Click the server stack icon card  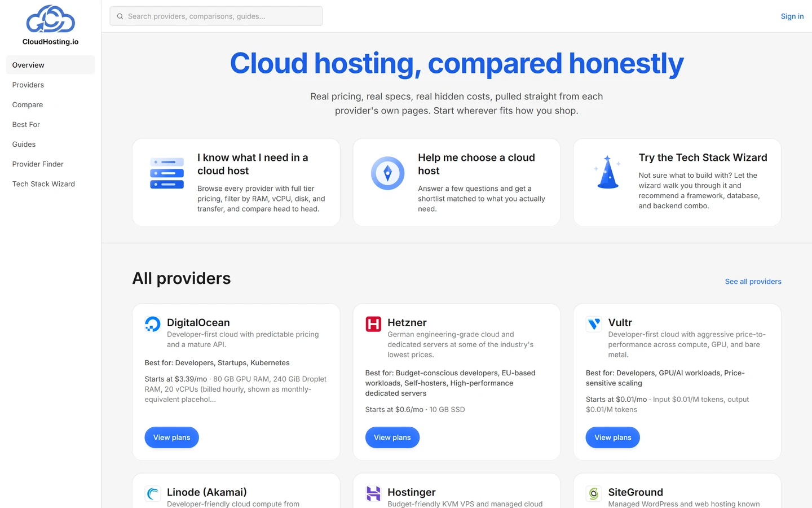coord(167,173)
